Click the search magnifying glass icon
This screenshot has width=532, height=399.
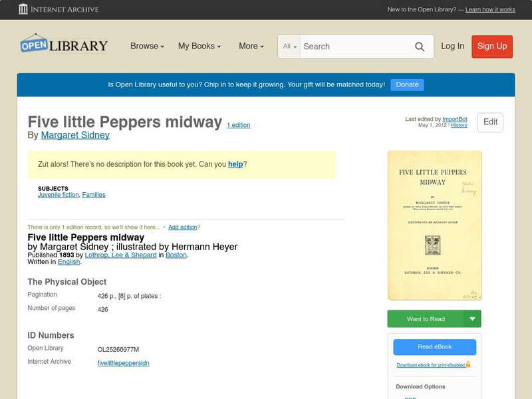pos(420,47)
